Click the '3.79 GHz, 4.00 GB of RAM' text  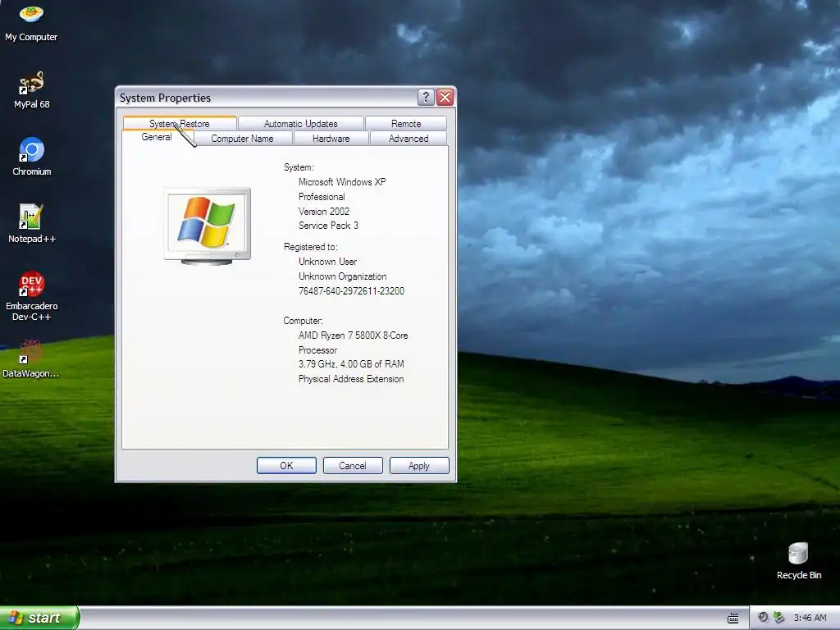tap(351, 363)
